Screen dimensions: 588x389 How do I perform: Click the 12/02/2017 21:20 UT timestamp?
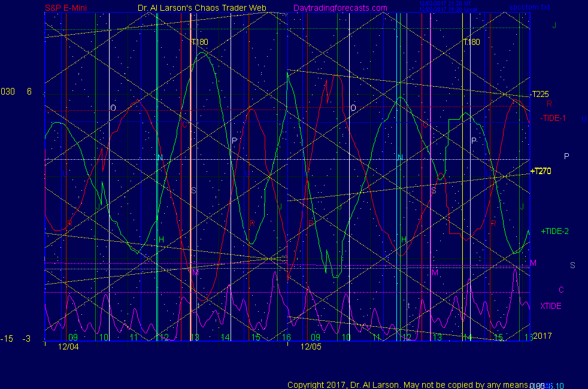point(445,4)
